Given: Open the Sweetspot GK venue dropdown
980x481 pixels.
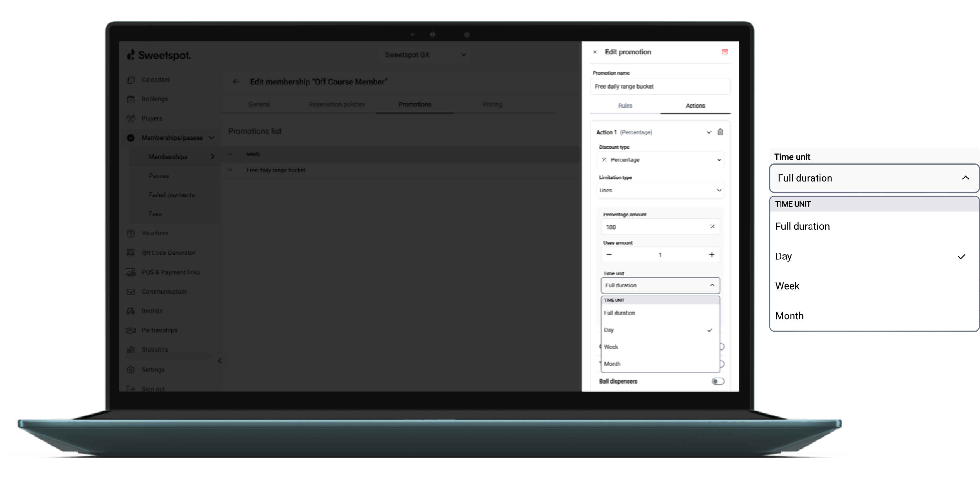Looking at the screenshot, I should pos(425,55).
